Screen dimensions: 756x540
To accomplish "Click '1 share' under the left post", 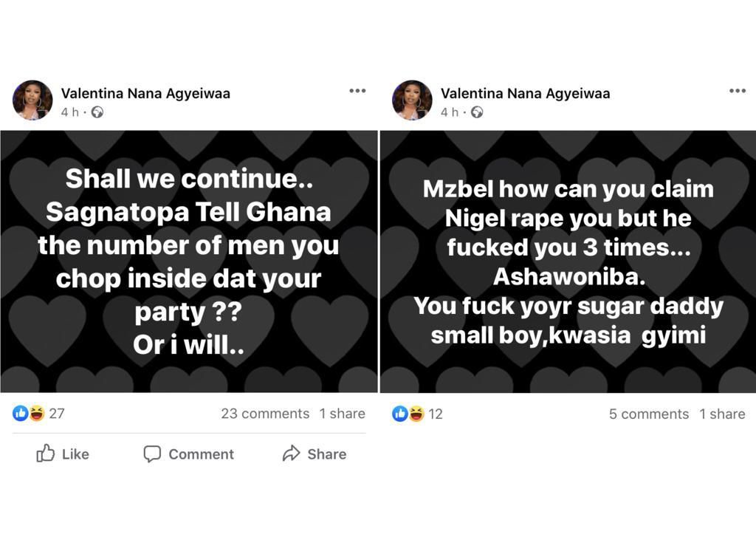I will tap(342, 414).
